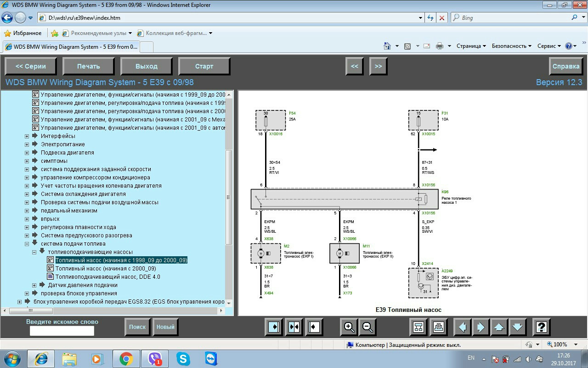This screenshot has height=368, width=588.
Task: Expand педальный механизм node
Action: coord(27,211)
